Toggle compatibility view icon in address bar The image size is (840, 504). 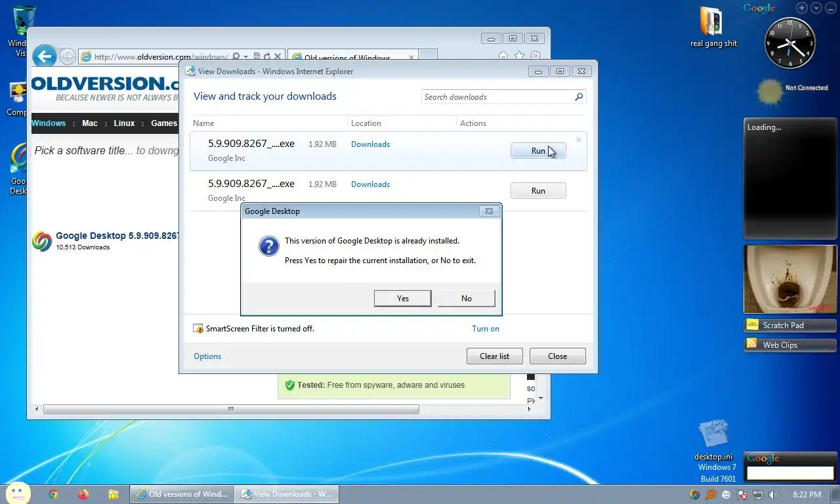(x=257, y=57)
